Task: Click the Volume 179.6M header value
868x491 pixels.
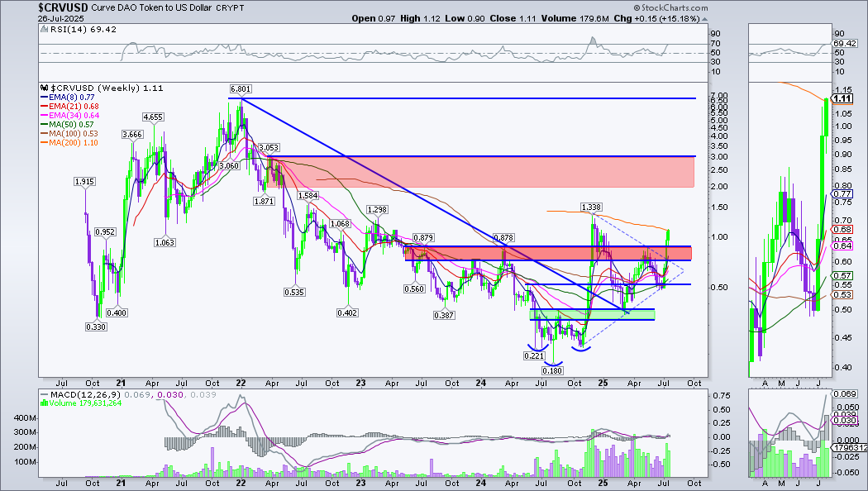Action: pyautogui.click(x=575, y=18)
